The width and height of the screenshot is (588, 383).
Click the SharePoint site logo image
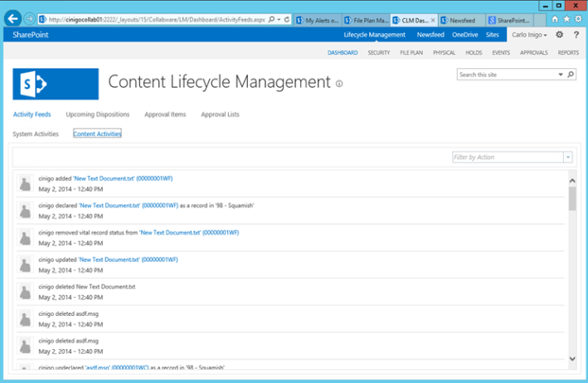(56, 84)
